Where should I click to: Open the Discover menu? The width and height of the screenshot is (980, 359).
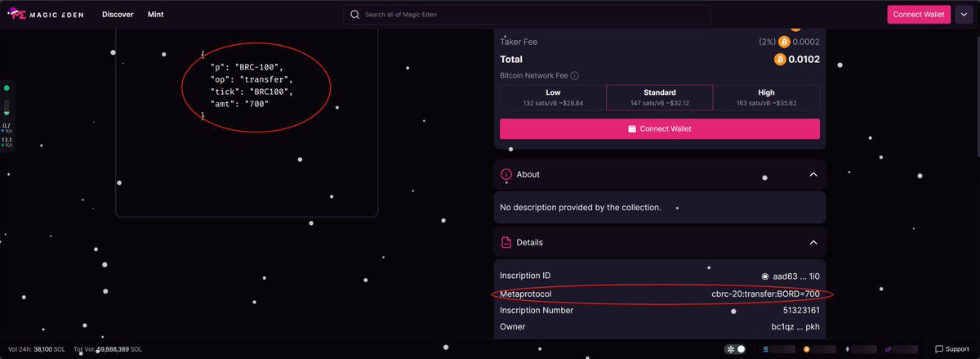point(118,15)
